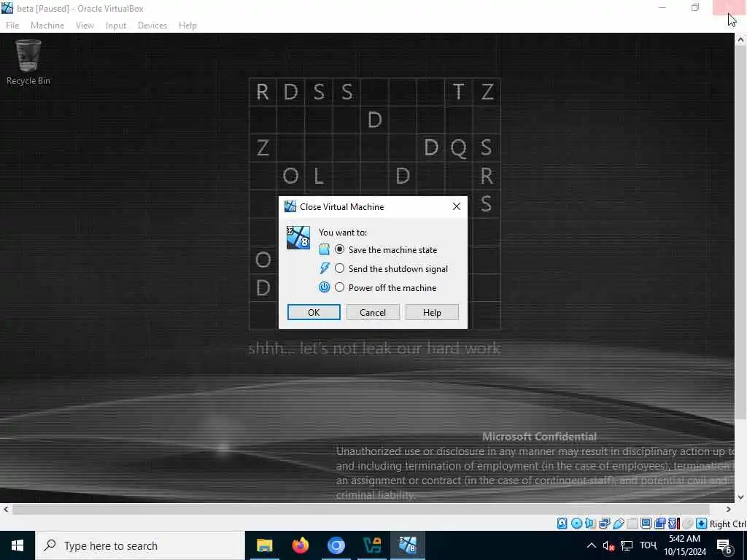Click the horizontal scrollbar track
This screenshot has height=560, width=747.
coord(360,510)
